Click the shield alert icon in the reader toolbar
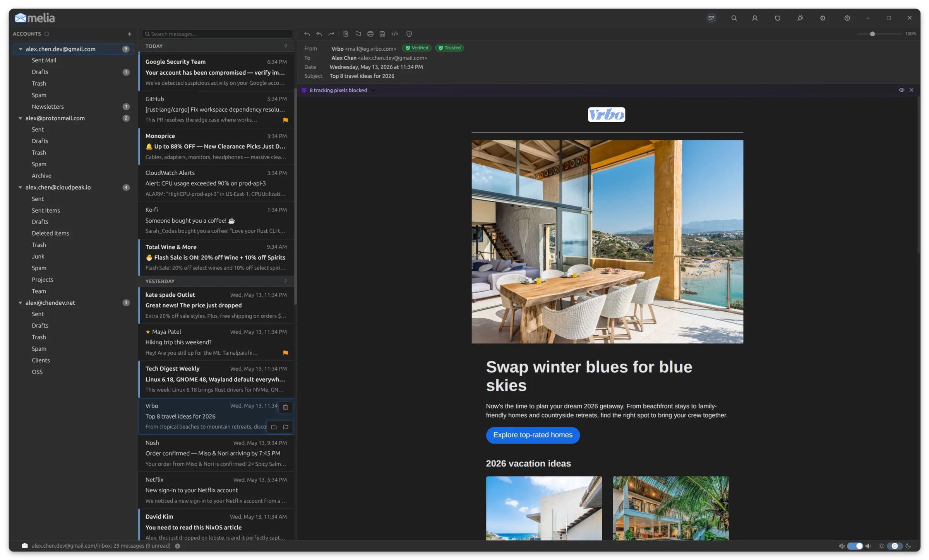This screenshot has height=560, width=929. [409, 34]
